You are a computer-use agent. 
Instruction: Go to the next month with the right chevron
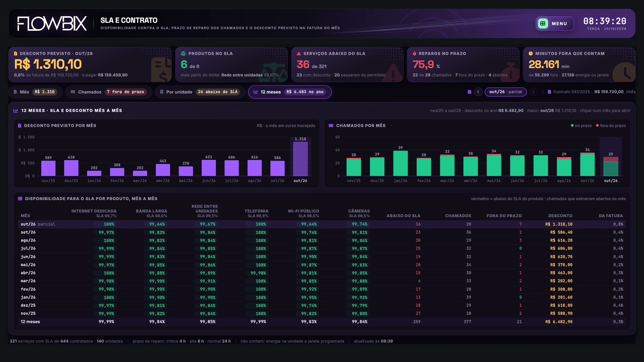533,92
